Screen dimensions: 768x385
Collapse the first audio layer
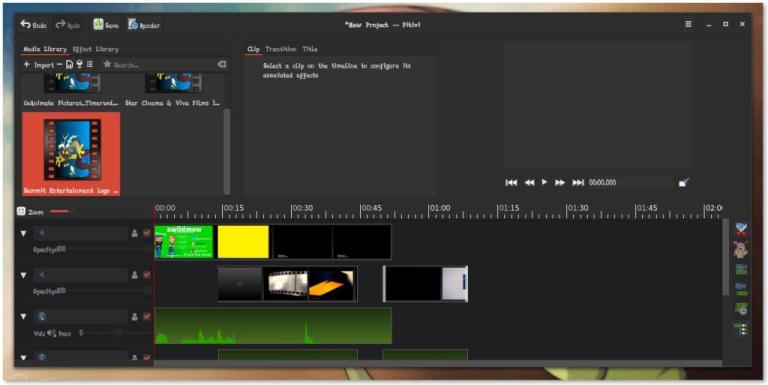23,317
